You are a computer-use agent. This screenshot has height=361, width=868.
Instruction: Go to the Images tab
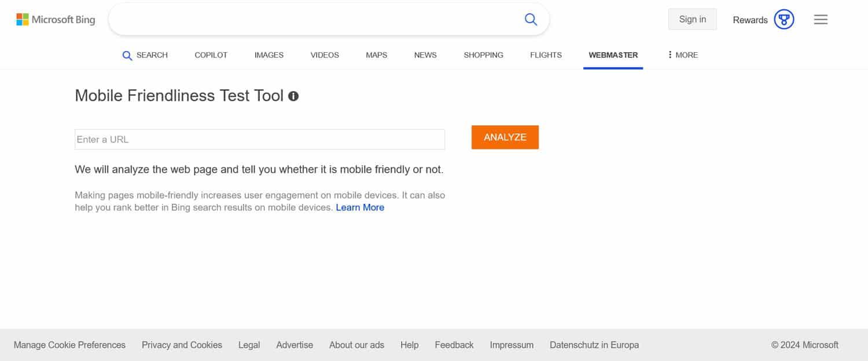[x=269, y=55]
